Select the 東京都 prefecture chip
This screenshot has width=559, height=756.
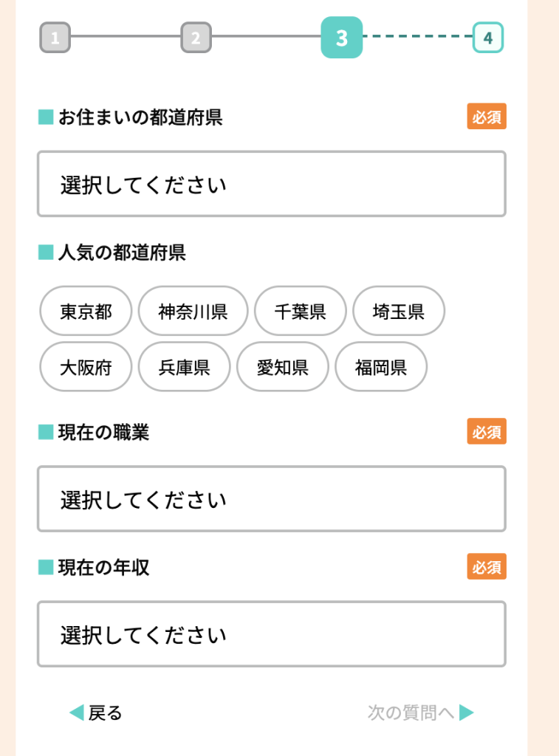(x=86, y=311)
